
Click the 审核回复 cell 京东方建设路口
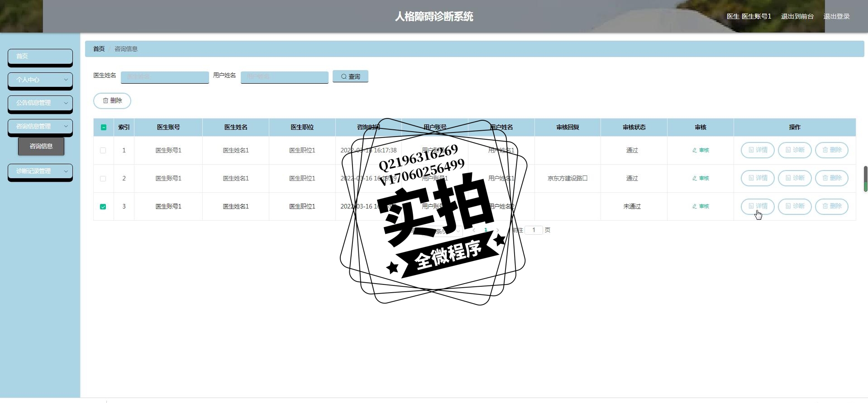tap(568, 178)
